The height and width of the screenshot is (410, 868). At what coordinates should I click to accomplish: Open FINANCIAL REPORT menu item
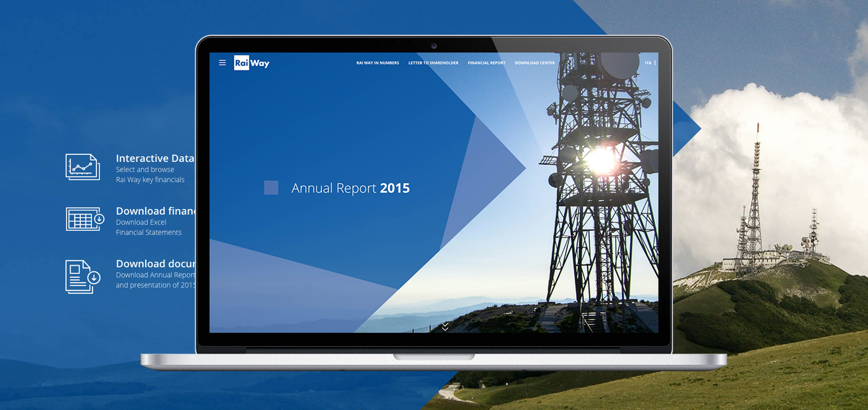pos(487,63)
